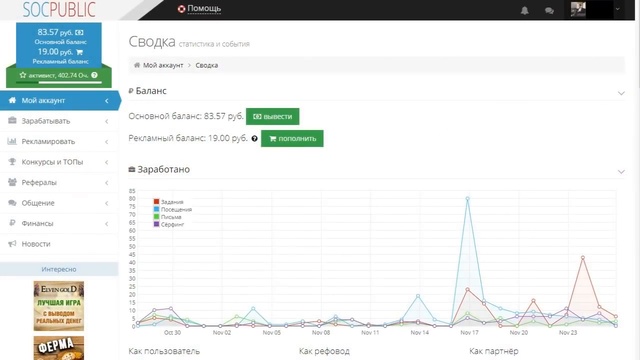Click the user avatar picture
The width and height of the screenshot is (640, 360).
[x=578, y=9]
